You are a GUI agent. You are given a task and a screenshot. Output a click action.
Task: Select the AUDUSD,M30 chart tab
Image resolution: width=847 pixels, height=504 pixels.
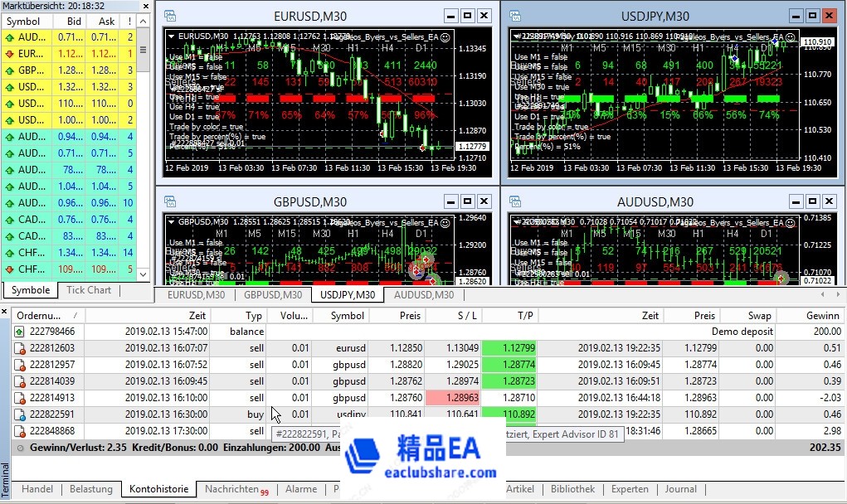424,294
